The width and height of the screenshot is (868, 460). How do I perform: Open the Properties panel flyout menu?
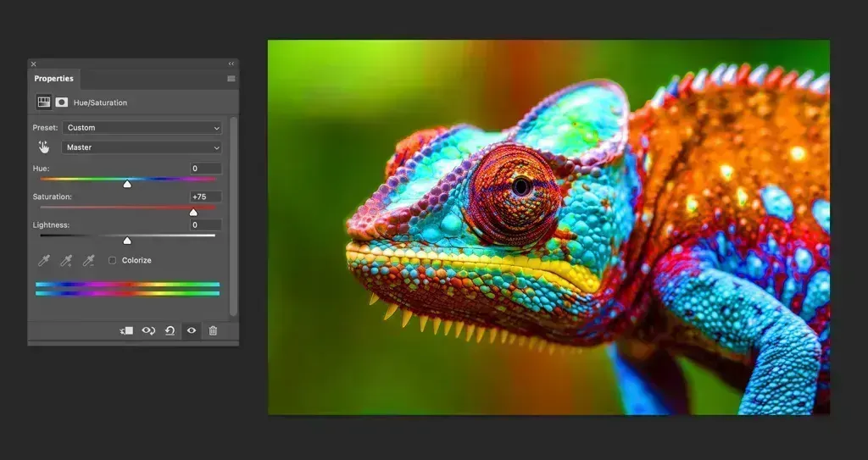coord(231,79)
